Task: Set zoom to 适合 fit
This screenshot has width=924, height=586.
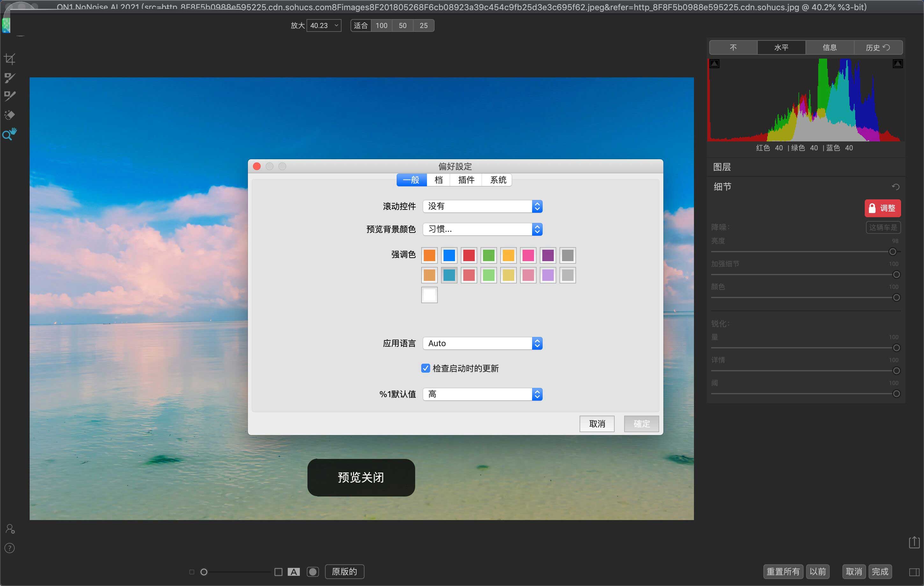Action: pos(361,25)
